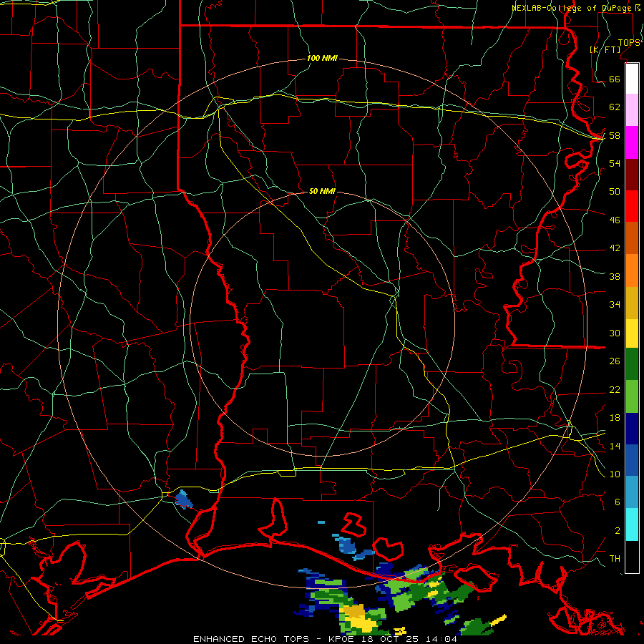Screen dimensions: 644x644
Task: Click the blue echo cell beside the coastal lake
Action: point(346,545)
